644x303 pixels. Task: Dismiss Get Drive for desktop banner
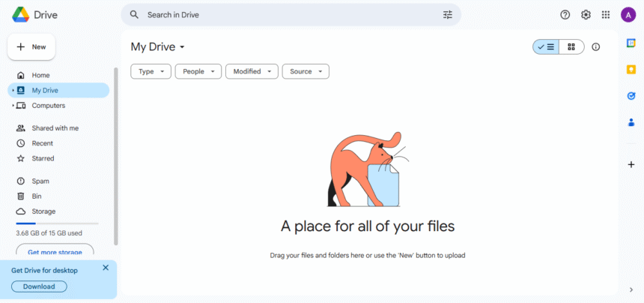106,268
